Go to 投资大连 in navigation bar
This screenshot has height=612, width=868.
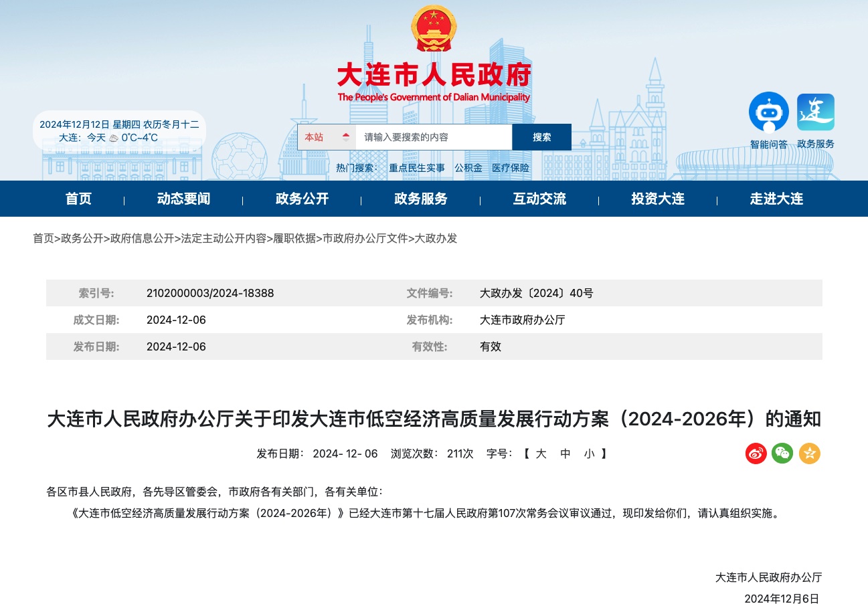click(x=657, y=199)
